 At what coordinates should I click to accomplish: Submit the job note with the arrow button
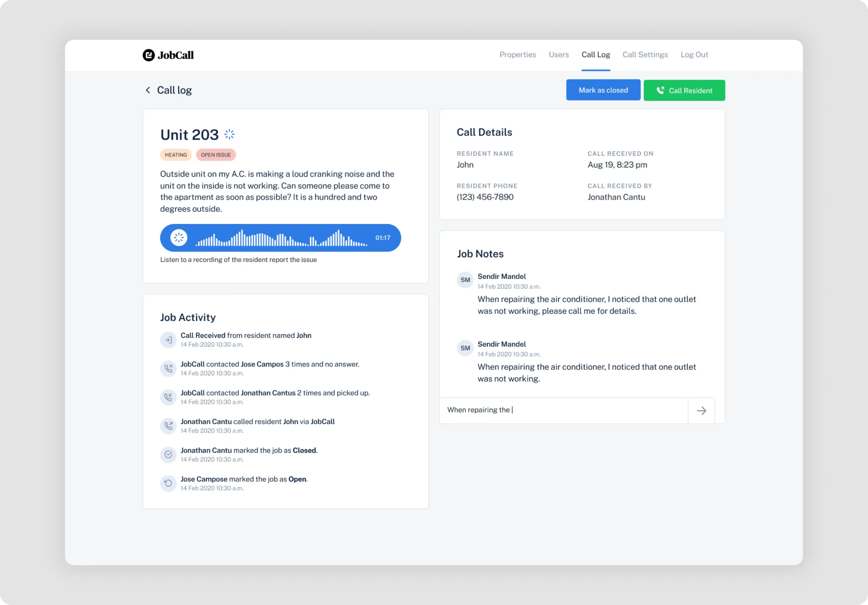tap(702, 411)
